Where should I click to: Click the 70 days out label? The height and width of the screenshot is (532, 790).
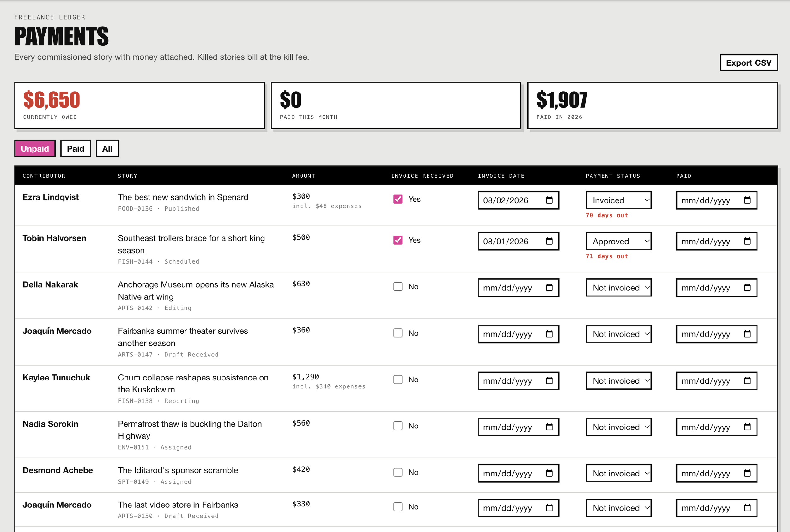click(x=607, y=215)
